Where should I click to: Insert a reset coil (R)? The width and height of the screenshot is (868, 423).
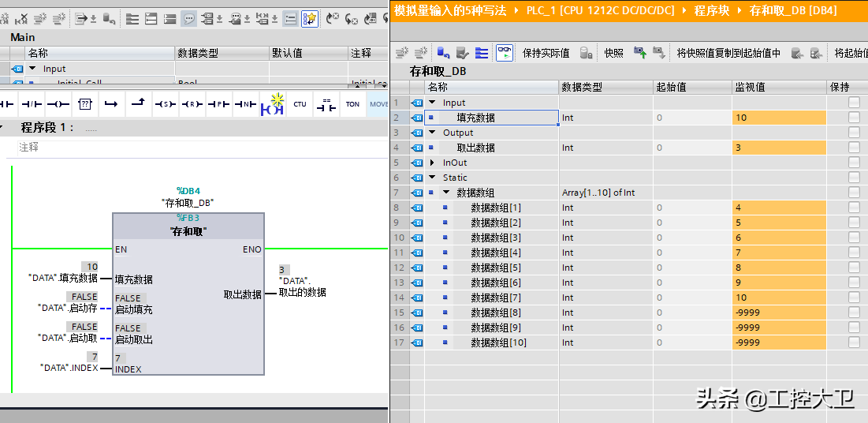tap(192, 103)
